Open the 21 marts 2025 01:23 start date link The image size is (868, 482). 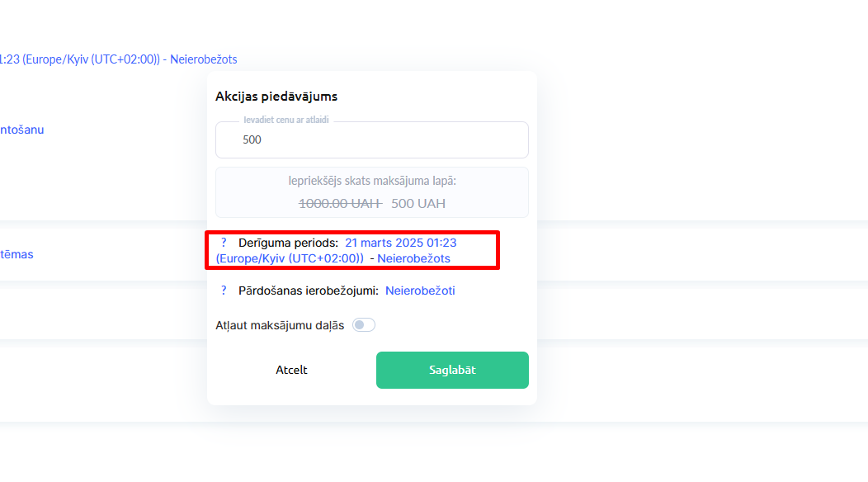point(401,243)
